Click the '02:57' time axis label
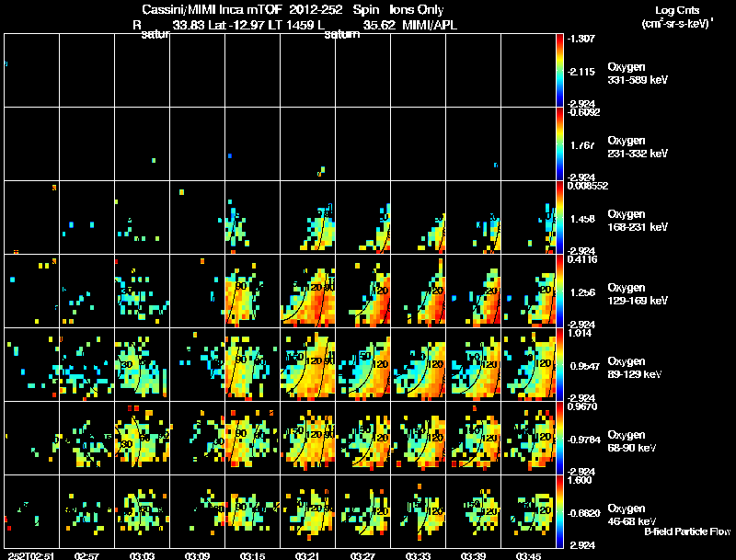736x560 pixels. point(86,555)
